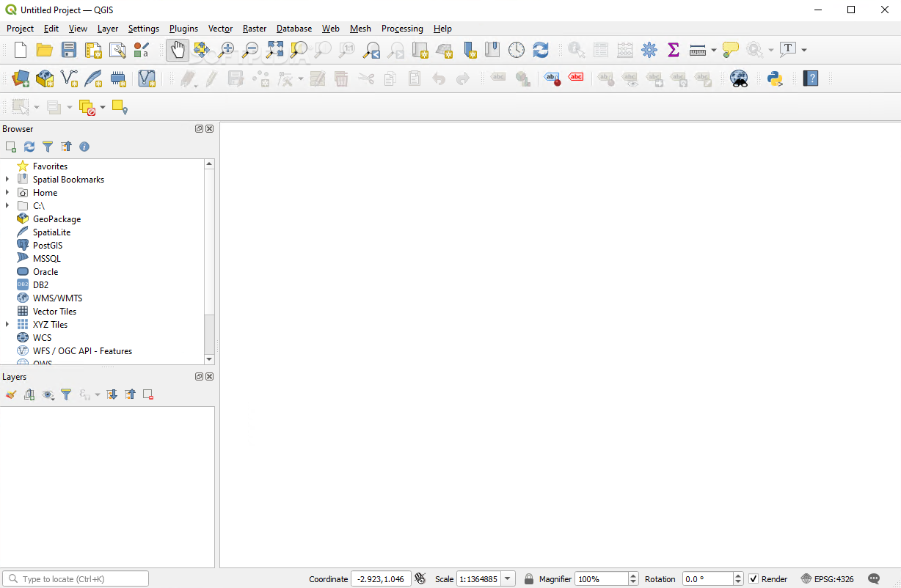Create a new temporary scratch layer
This screenshot has width=901, height=588.
[117, 78]
